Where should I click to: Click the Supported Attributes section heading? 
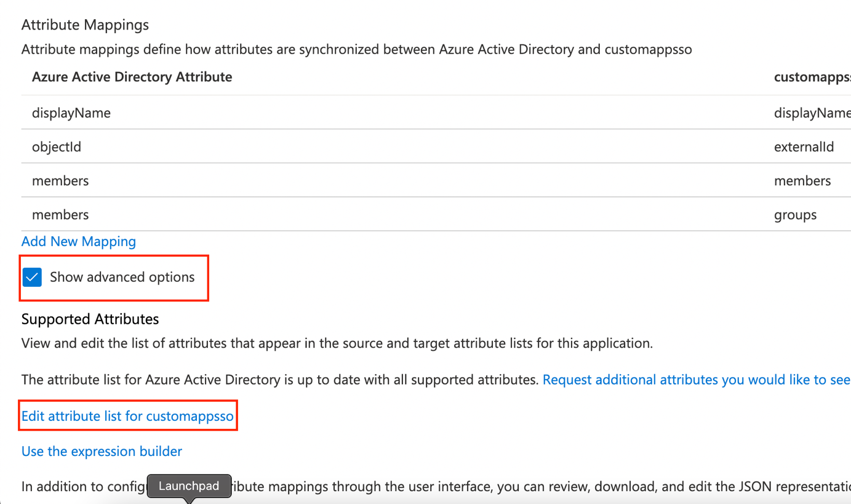coord(90,319)
